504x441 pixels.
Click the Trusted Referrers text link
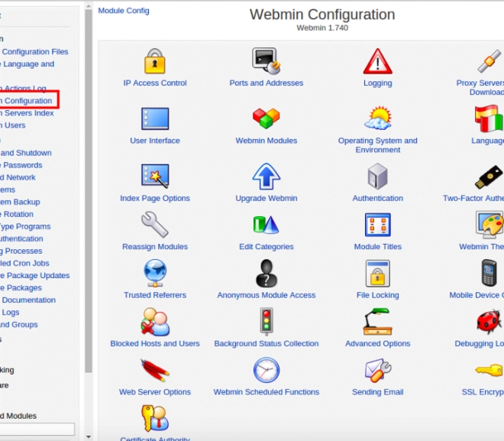(155, 295)
